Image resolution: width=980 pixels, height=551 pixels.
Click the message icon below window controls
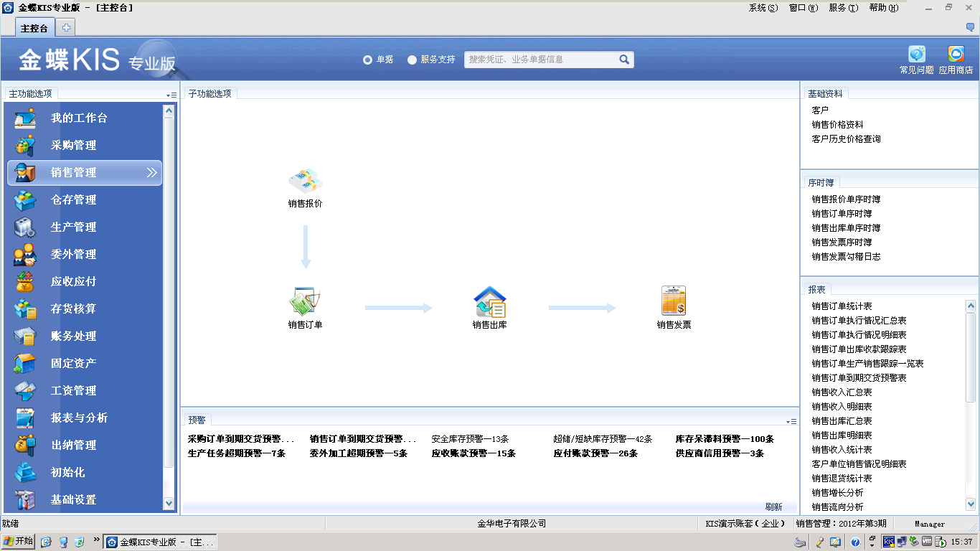coord(971,27)
